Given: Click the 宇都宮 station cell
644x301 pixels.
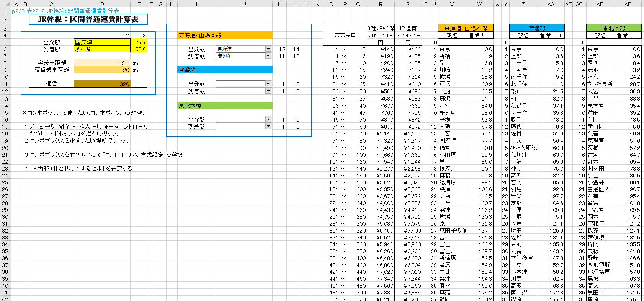Looking at the screenshot, I should 600,210.
